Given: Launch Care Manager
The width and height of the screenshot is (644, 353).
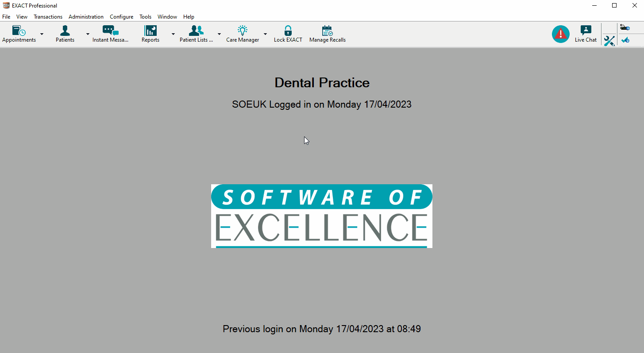Looking at the screenshot, I should (242, 33).
